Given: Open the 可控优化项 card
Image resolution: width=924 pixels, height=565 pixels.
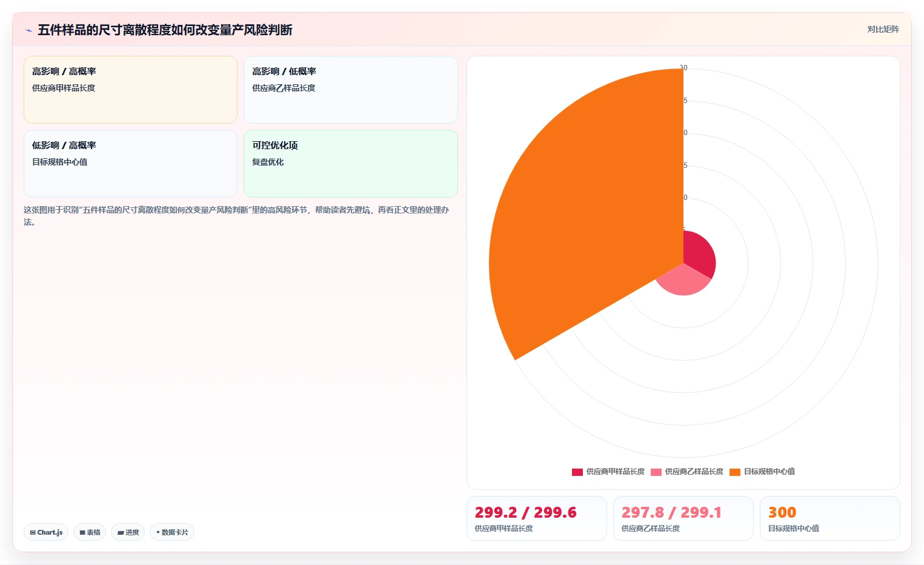Looking at the screenshot, I should pos(350,164).
